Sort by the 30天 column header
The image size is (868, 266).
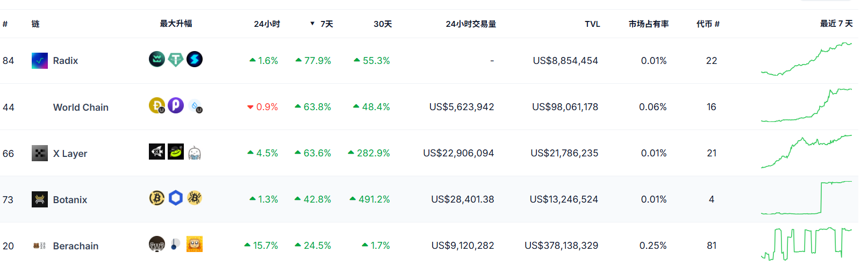point(383,24)
